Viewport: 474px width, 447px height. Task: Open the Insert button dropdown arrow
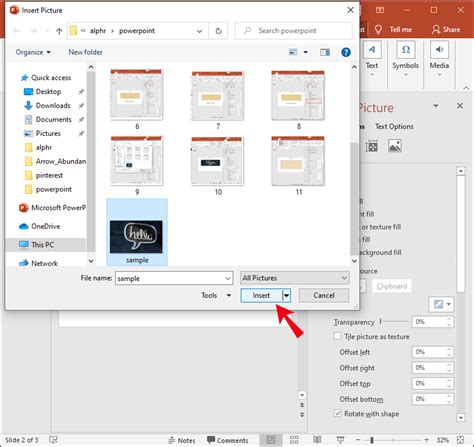(x=286, y=295)
